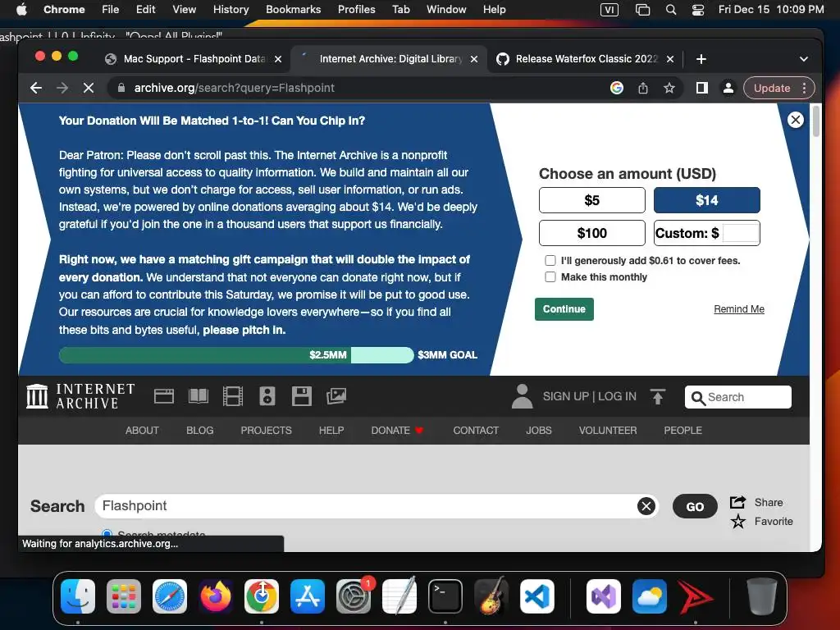Click the GO search button
840x630 pixels.
click(x=695, y=507)
